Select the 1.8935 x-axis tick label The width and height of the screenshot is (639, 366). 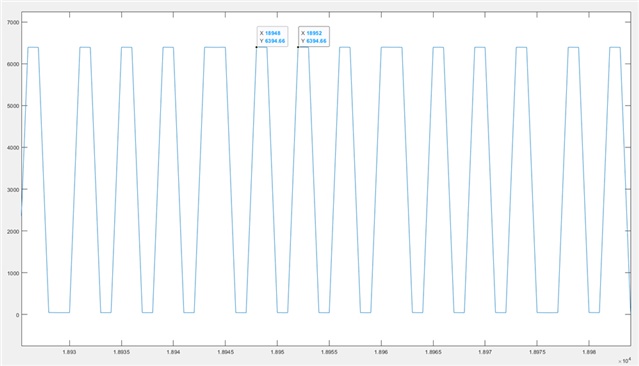(121, 352)
